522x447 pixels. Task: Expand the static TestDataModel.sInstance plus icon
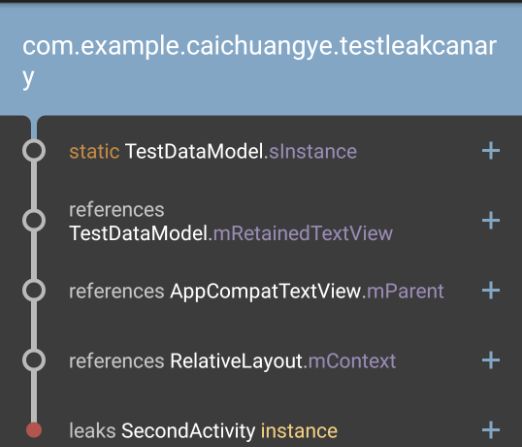491,151
